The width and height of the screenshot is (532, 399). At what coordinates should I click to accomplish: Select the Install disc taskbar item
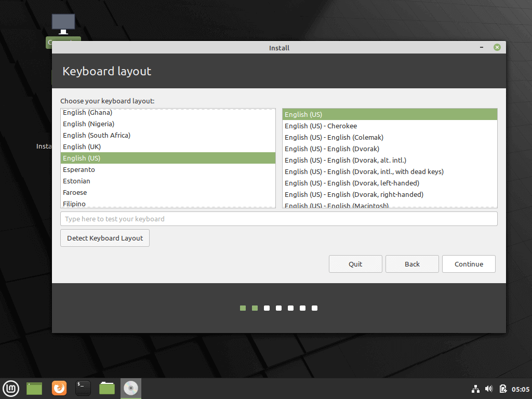coord(131,388)
